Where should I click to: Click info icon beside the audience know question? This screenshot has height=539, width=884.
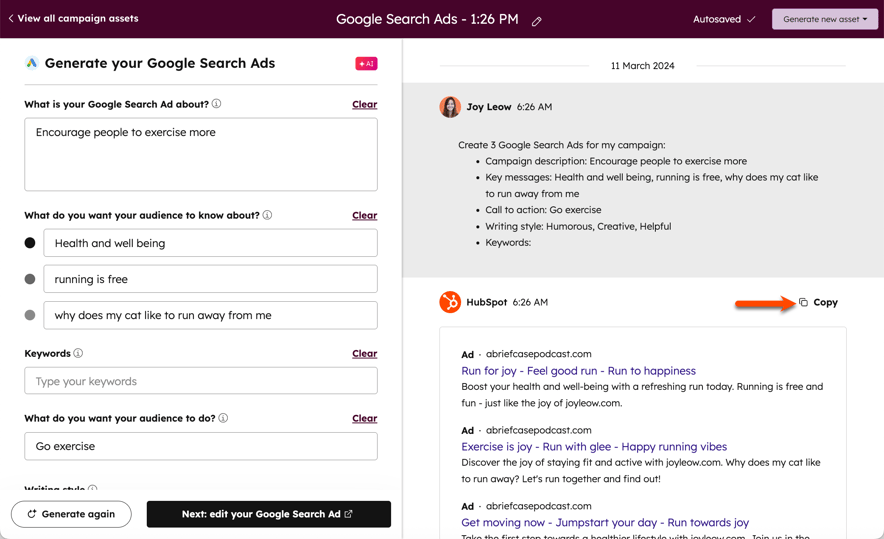click(267, 215)
